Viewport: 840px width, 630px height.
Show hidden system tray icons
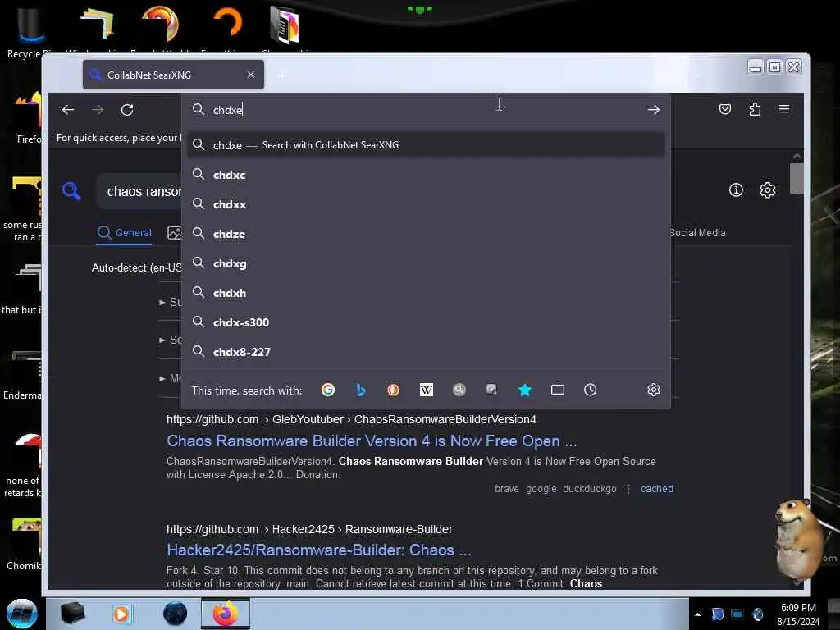point(697,614)
